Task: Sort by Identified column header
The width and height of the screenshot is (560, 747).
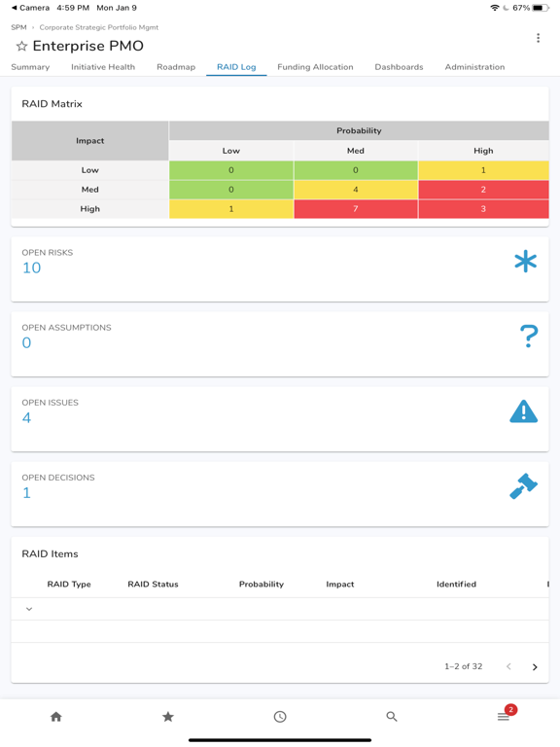Action: click(456, 584)
